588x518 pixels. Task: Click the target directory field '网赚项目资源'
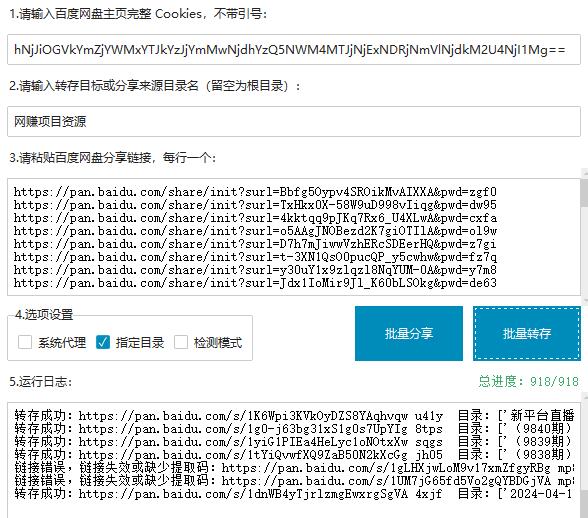[x=294, y=122]
